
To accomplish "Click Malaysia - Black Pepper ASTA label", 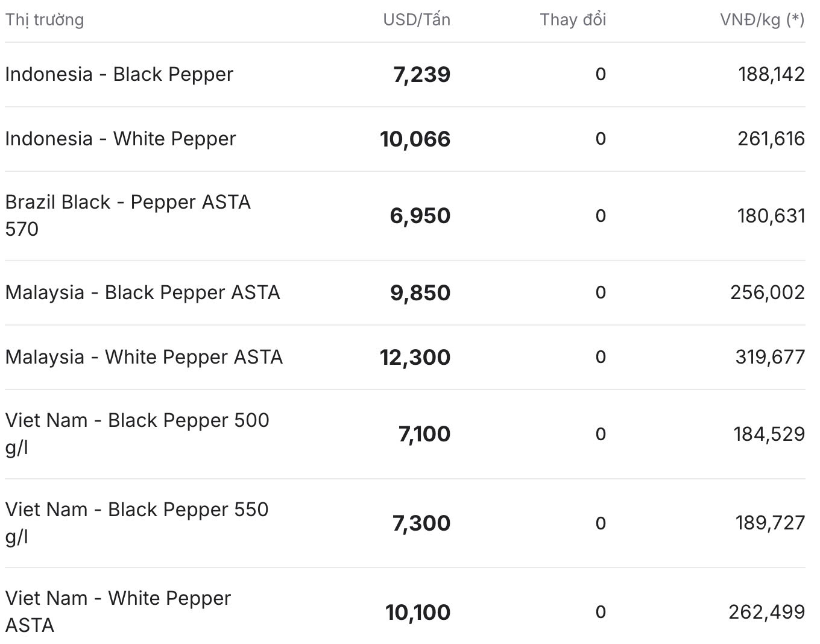I will click(x=143, y=292).
